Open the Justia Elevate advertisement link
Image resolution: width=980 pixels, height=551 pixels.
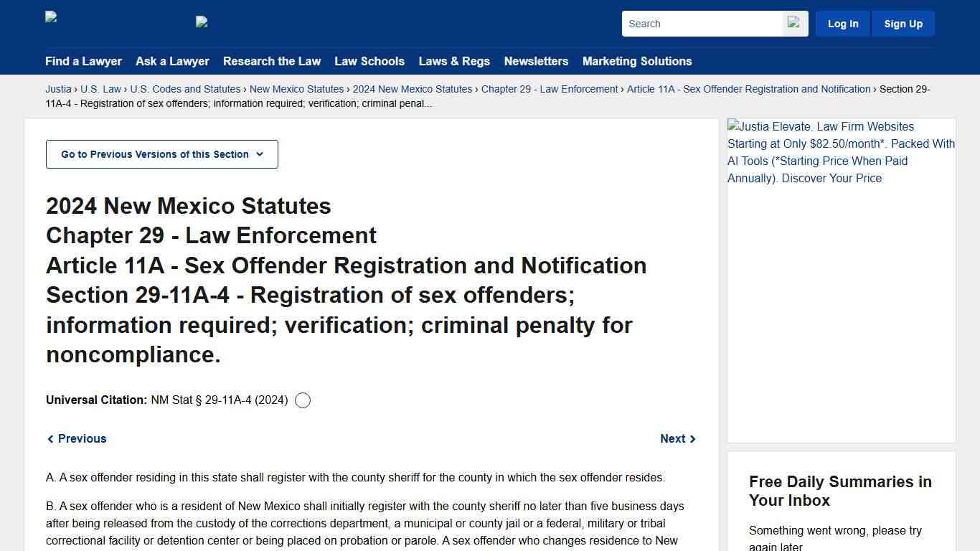[x=841, y=152]
